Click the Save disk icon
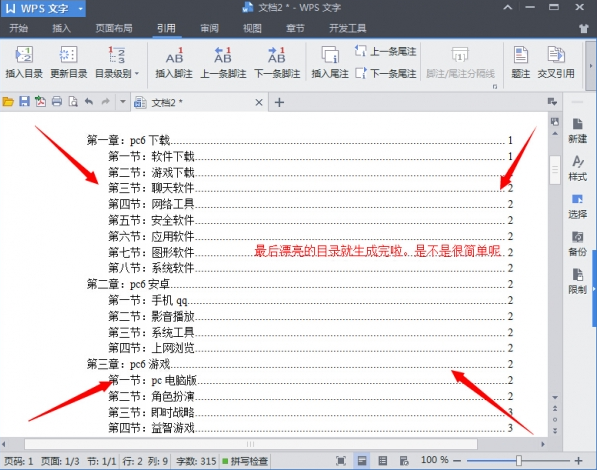Viewport: 598px width, 470px height. click(24, 102)
